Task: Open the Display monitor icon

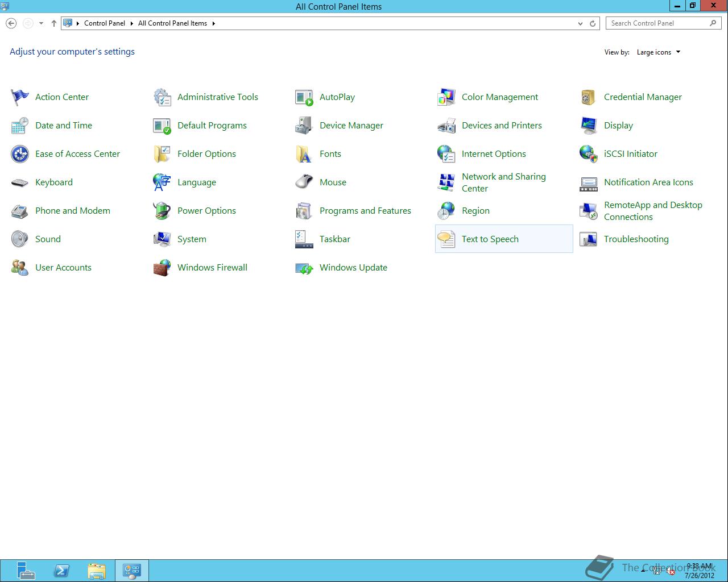Action: coord(589,126)
